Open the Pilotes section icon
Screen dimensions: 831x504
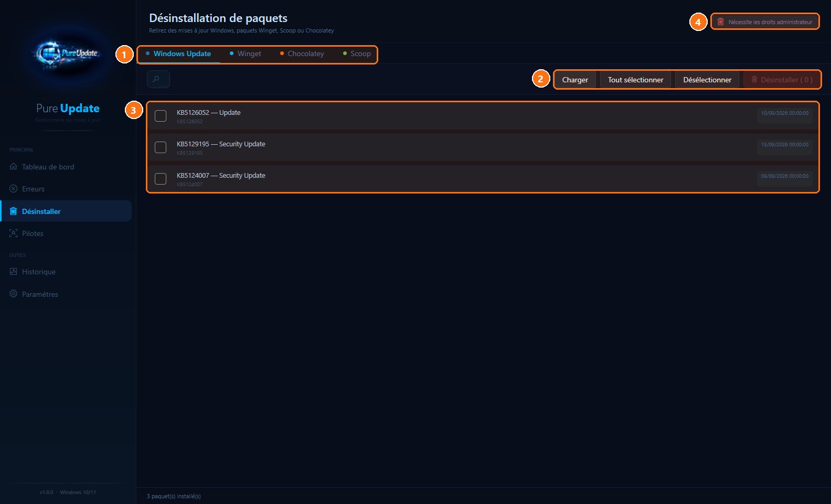tap(14, 233)
